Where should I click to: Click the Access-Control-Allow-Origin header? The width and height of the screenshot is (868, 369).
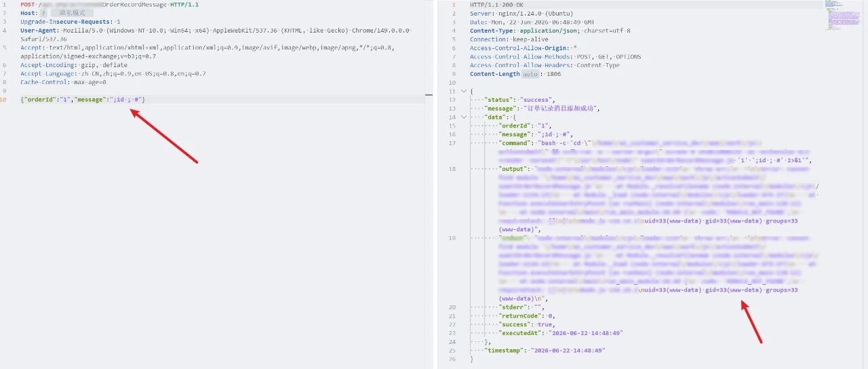tap(524, 48)
